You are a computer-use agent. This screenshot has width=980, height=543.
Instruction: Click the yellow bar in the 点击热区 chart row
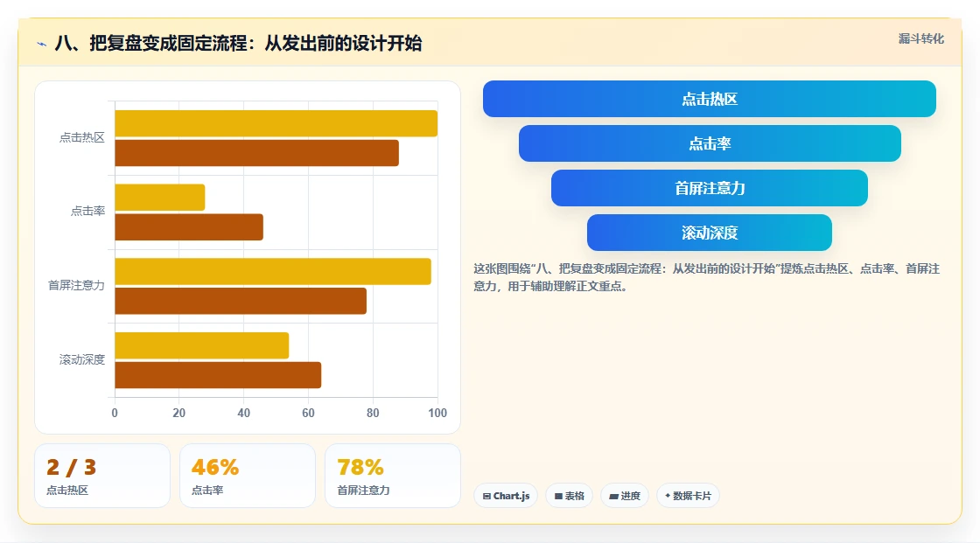point(276,123)
